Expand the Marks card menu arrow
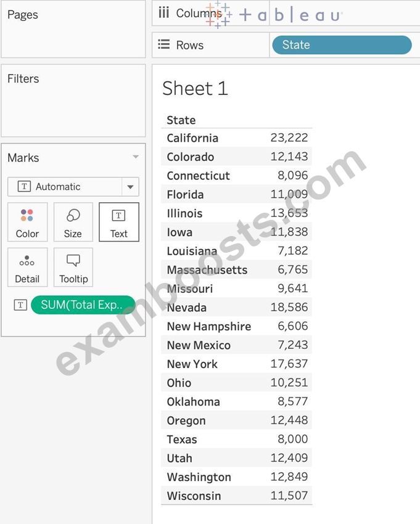This screenshot has height=524, width=420. pyautogui.click(x=136, y=157)
